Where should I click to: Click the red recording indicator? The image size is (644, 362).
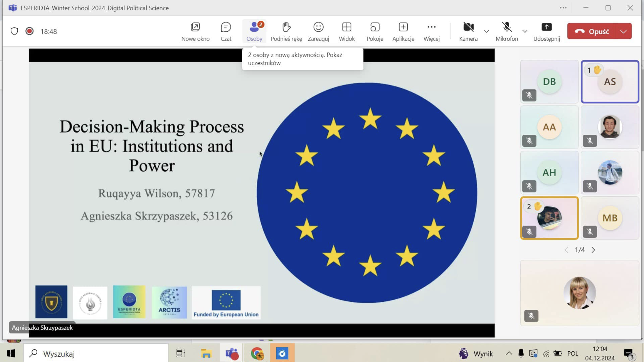[29, 31]
